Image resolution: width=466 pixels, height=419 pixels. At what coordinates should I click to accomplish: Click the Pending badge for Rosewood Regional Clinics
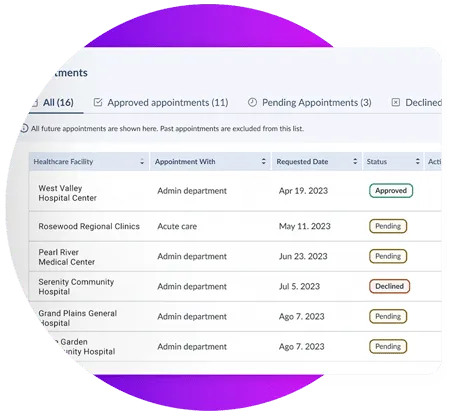point(388,226)
